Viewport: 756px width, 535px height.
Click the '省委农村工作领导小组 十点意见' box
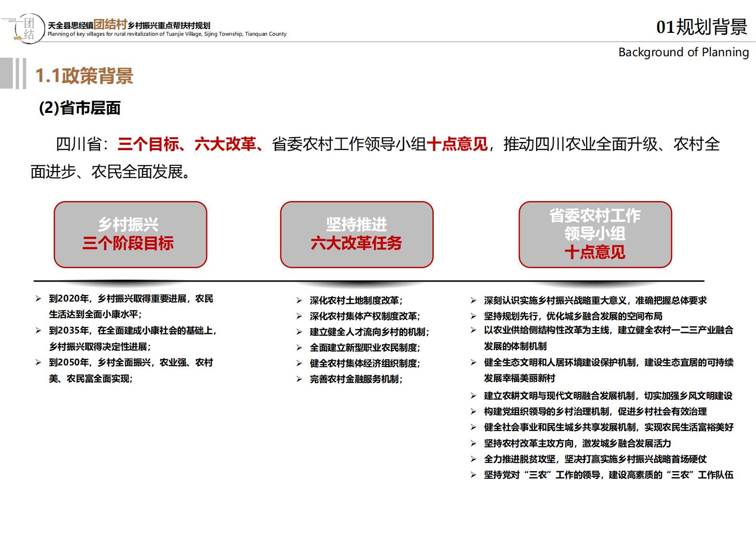pos(595,234)
